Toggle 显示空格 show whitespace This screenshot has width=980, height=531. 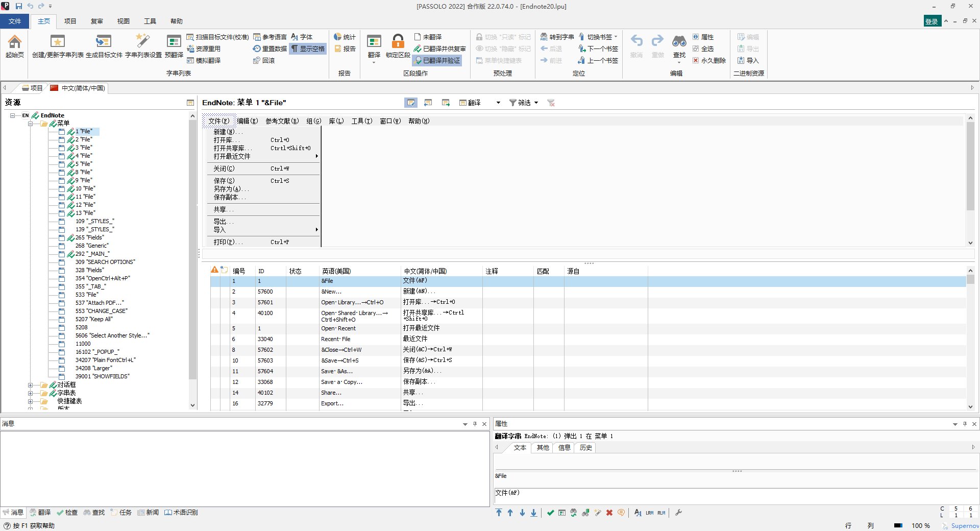pos(308,49)
